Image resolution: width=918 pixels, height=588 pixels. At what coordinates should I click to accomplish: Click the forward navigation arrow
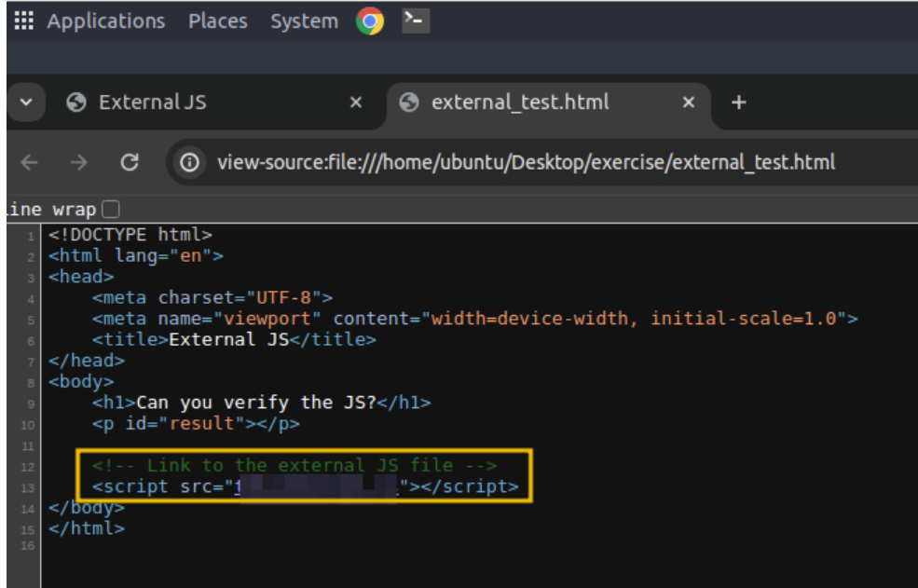click(79, 162)
